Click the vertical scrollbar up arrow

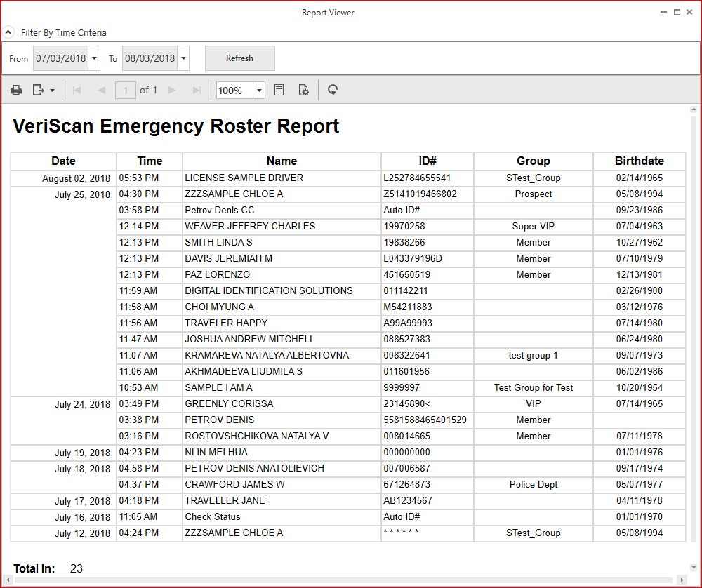pos(694,109)
